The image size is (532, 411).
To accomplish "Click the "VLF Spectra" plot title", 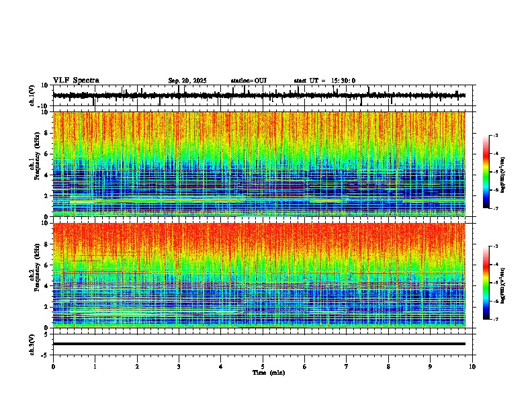I will 76,81.
